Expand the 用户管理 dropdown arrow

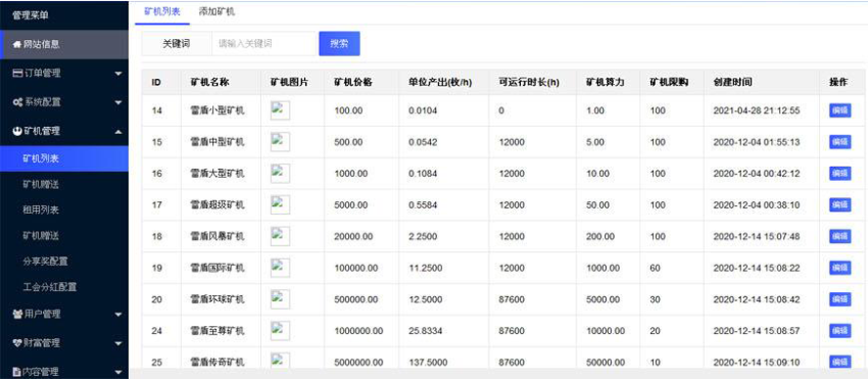[x=118, y=315]
